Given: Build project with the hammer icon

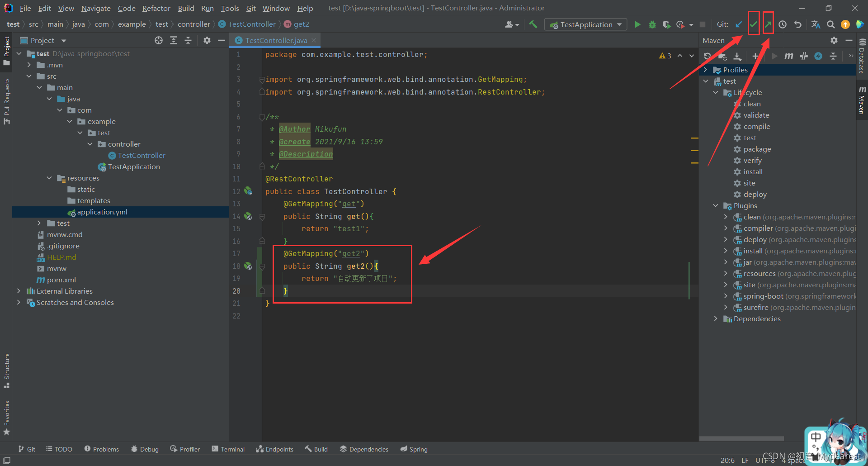Looking at the screenshot, I should point(533,24).
